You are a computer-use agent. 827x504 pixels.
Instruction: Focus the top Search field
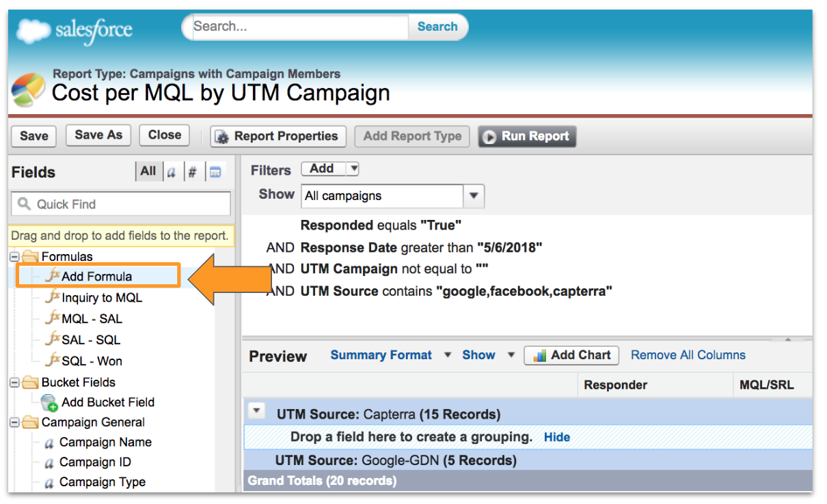[x=298, y=27]
